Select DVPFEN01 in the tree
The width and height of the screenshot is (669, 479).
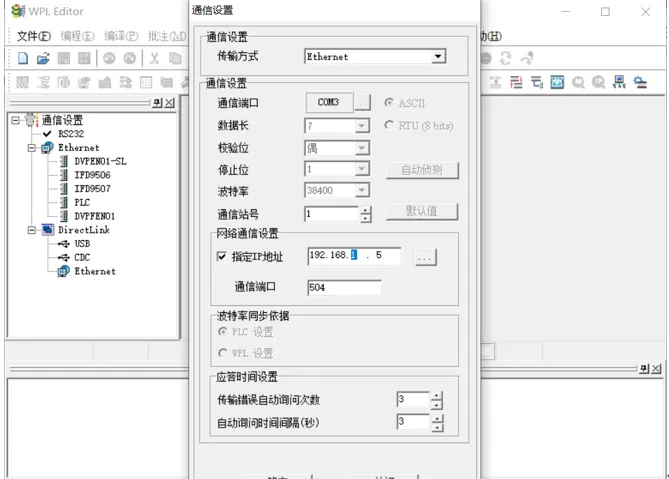[x=94, y=216]
